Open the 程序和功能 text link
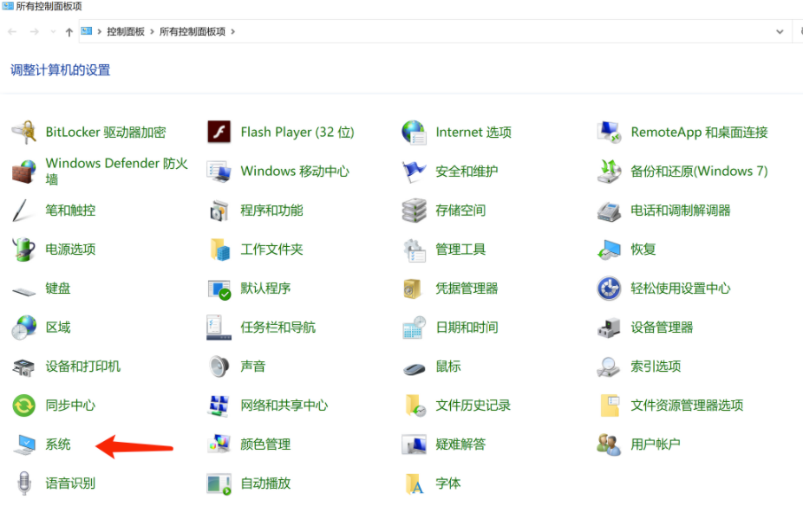 click(x=272, y=211)
